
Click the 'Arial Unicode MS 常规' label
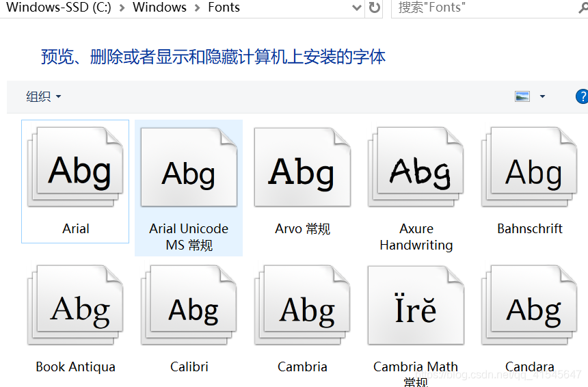coord(189,237)
